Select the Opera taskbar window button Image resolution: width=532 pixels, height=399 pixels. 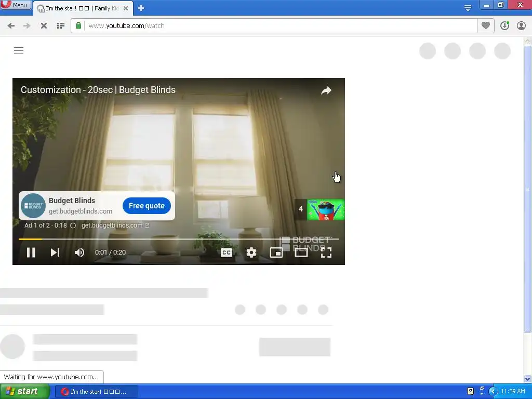click(x=96, y=392)
